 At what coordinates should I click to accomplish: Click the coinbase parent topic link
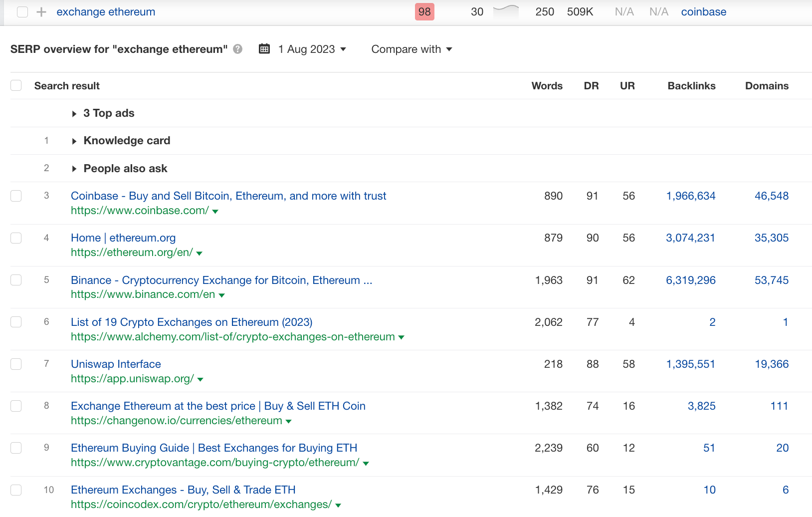tap(704, 11)
